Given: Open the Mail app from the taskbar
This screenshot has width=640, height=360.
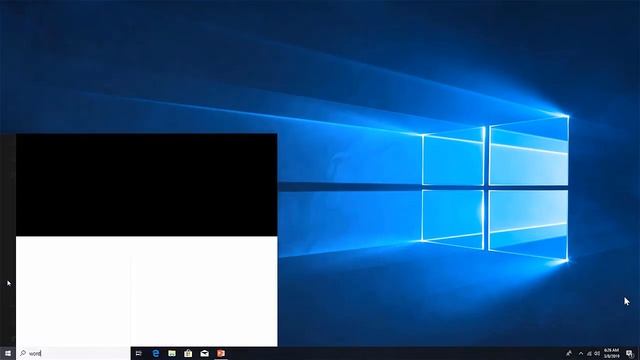Looking at the screenshot, I should pos(204,353).
